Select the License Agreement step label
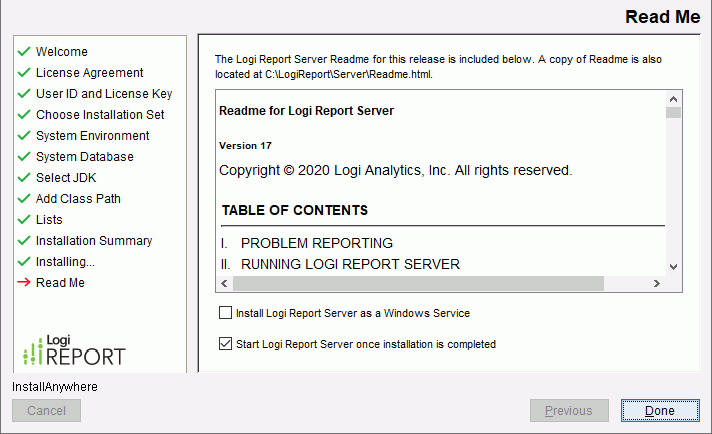 coord(89,73)
